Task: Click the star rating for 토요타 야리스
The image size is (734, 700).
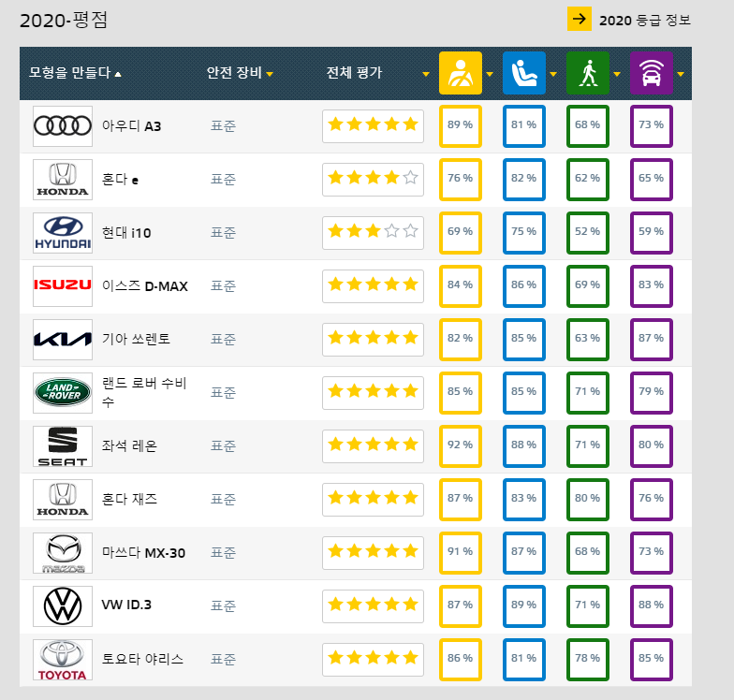Action: coord(373,660)
